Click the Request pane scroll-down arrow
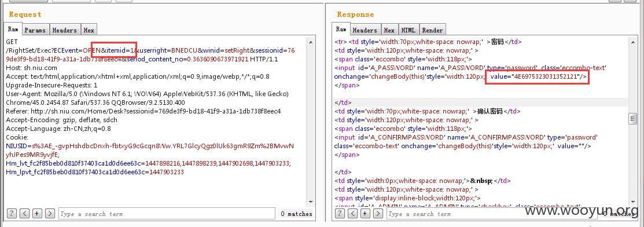This screenshot has width=644, height=227. (311, 202)
